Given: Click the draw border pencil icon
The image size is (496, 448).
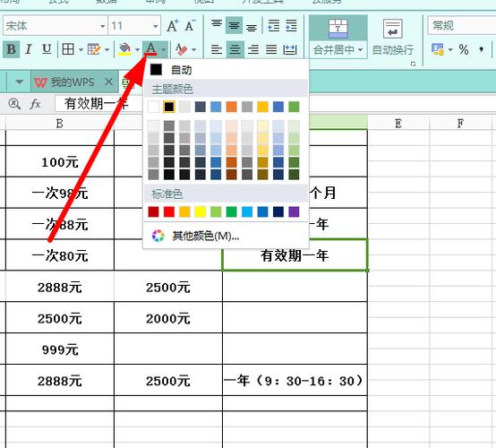Looking at the screenshot, I should [x=94, y=49].
